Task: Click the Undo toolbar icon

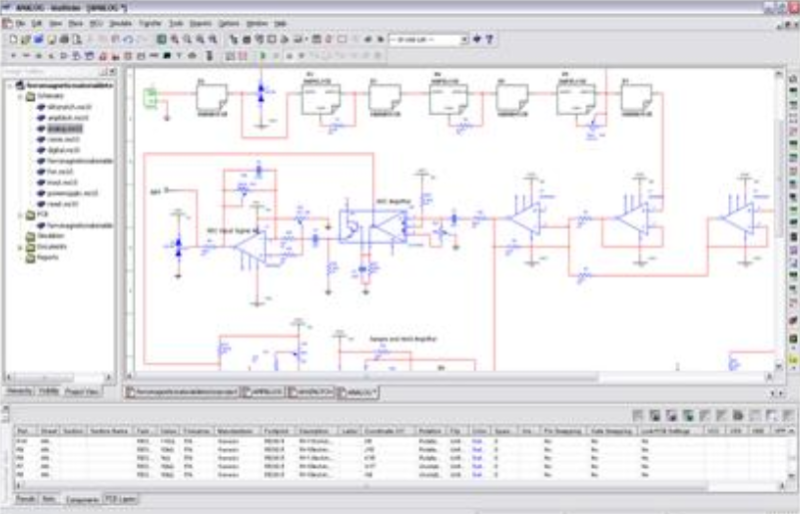Action: (x=128, y=39)
